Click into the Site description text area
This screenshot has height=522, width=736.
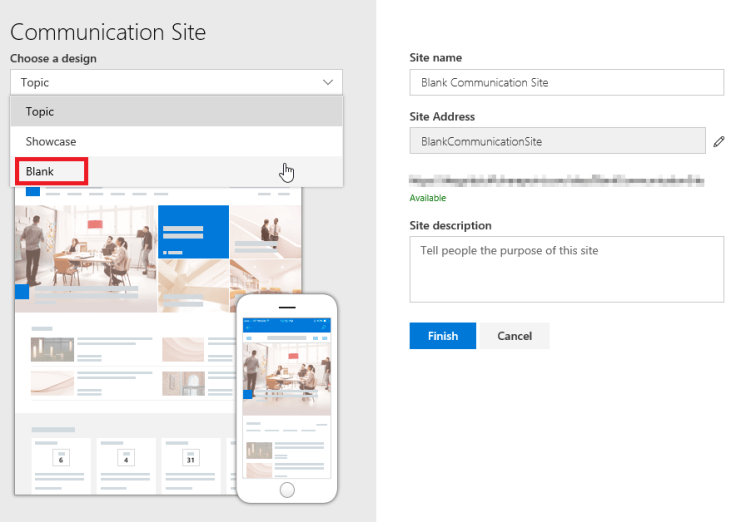point(566,269)
